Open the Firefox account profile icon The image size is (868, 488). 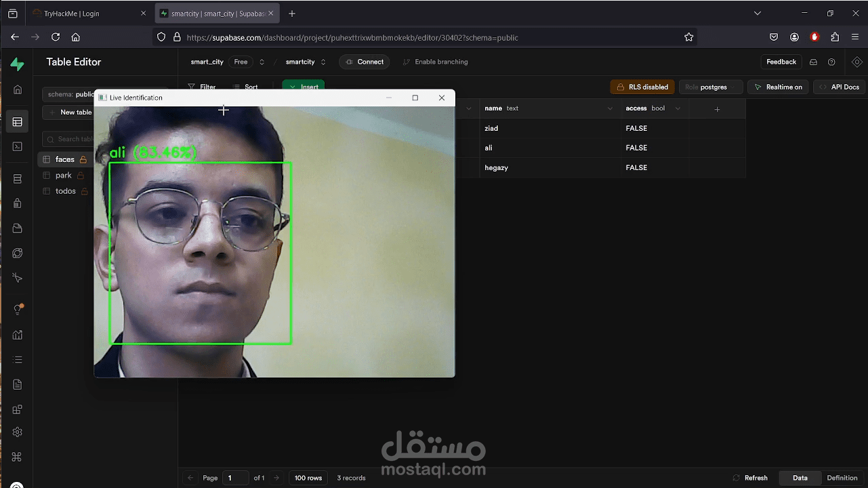click(794, 37)
